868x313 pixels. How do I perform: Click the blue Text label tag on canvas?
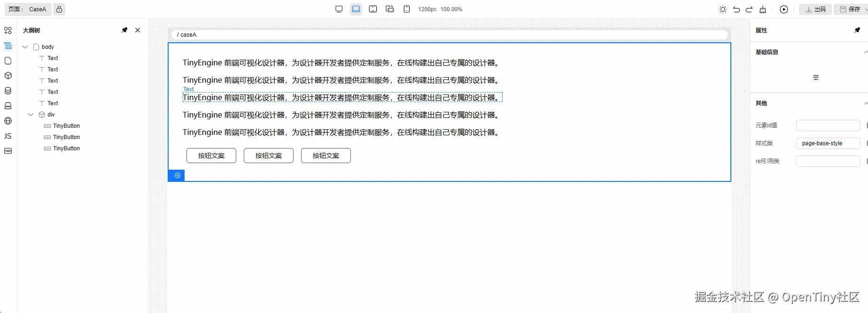tap(188, 89)
